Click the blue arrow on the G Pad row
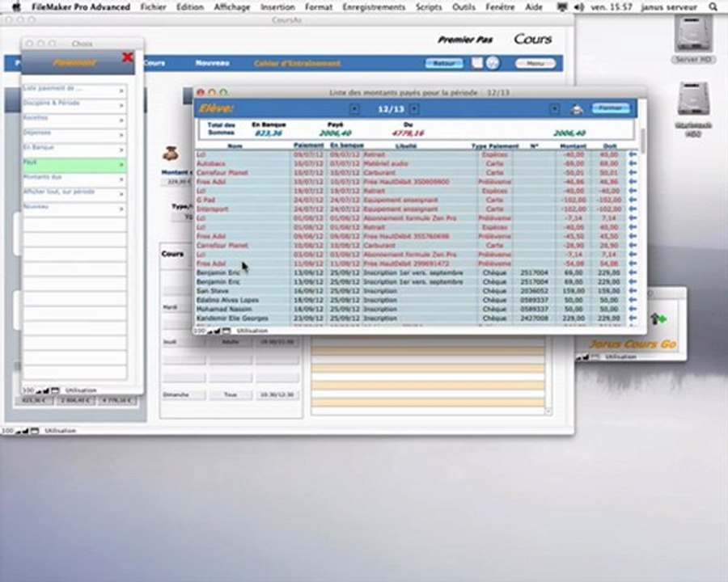Image resolution: width=728 pixels, height=582 pixels. [633, 200]
